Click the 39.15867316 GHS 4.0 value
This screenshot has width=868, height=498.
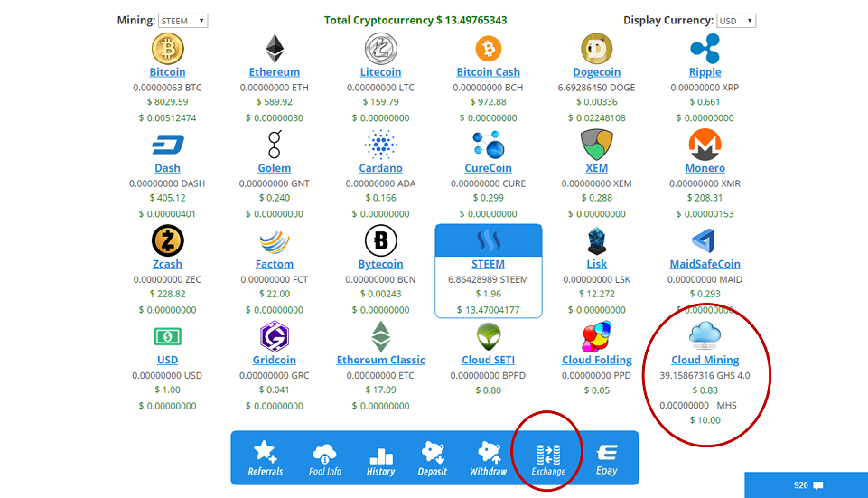point(705,376)
